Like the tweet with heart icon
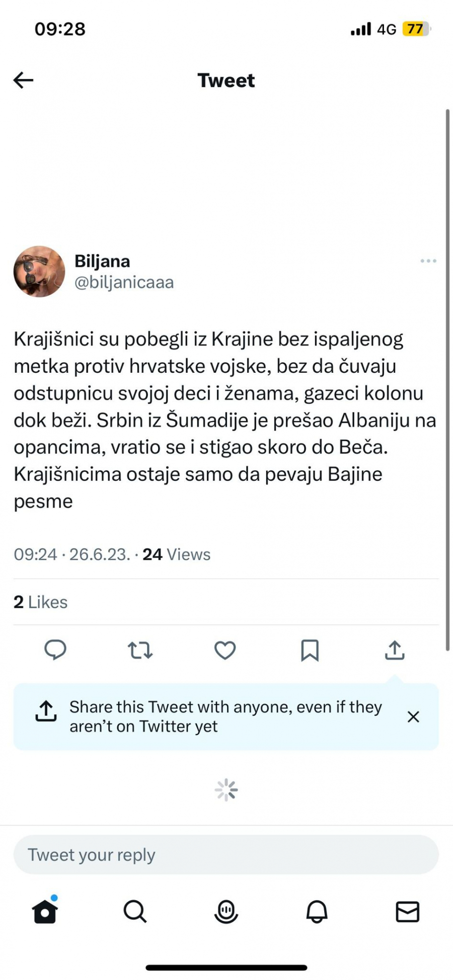 (x=225, y=650)
